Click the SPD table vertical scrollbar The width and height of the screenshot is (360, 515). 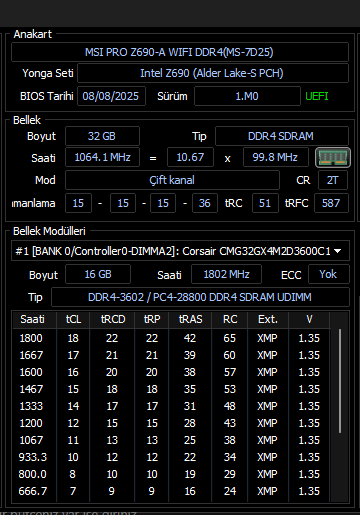tap(340, 381)
